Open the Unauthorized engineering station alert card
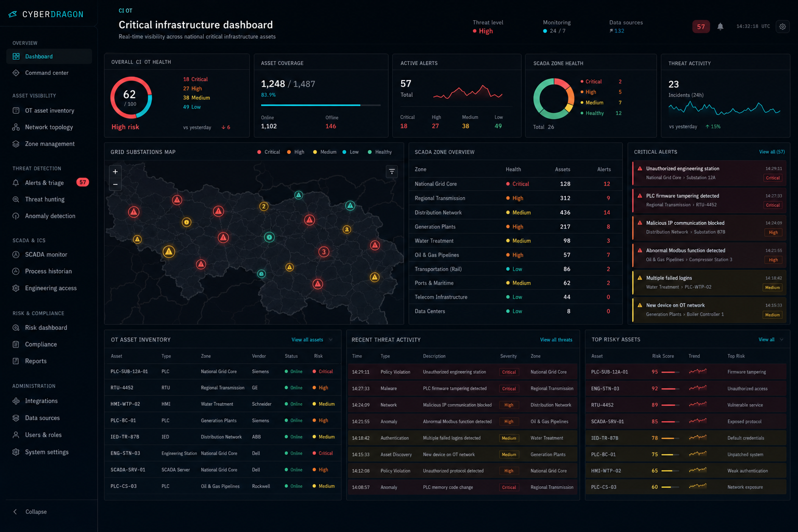 710,173
